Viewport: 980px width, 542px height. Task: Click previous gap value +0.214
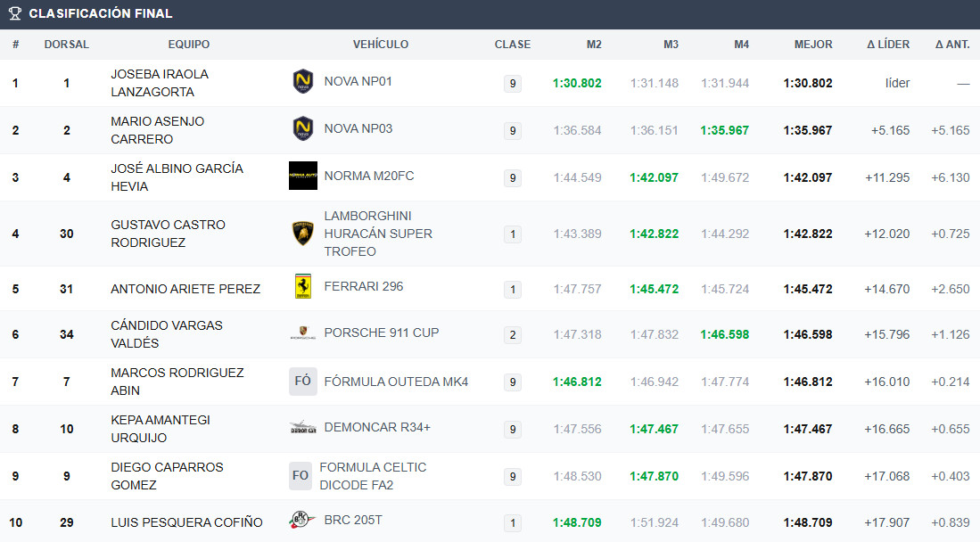point(950,382)
